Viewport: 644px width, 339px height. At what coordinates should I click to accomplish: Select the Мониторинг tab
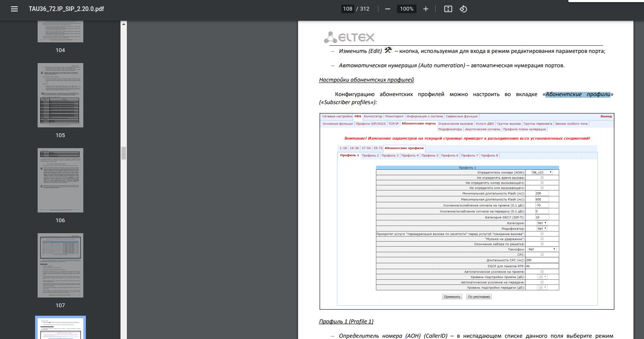point(395,116)
